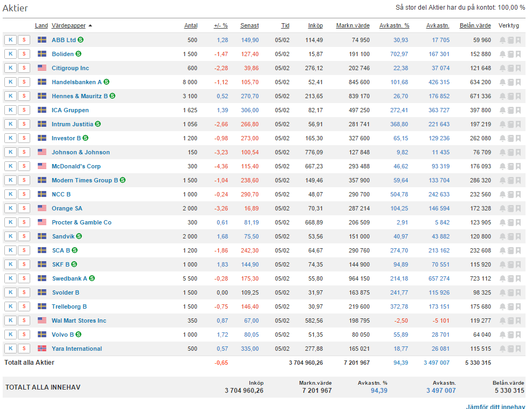Sort by the Markn.värde column header
The image size is (532, 409).
[x=353, y=25]
